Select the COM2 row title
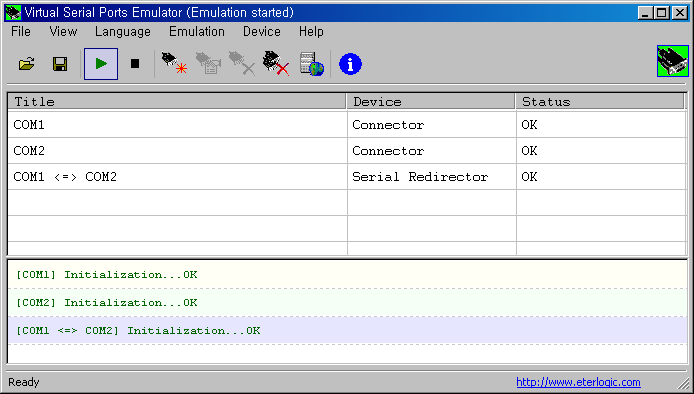Image resolution: width=694 pixels, height=394 pixels. coord(29,151)
